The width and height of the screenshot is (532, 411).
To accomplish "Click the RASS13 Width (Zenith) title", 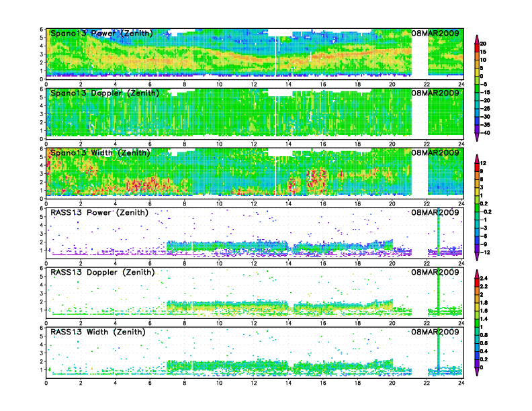I will (x=97, y=332).
